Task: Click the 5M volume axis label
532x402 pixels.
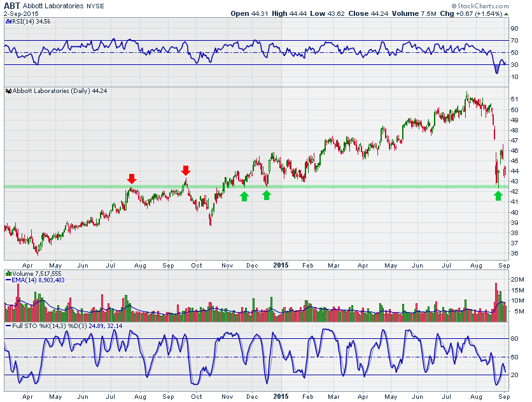Action: coord(519,311)
